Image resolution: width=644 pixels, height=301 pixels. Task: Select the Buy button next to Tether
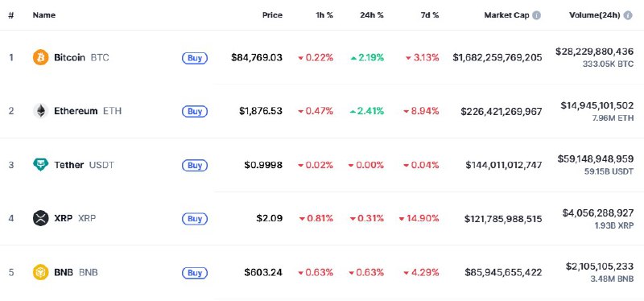(195, 166)
